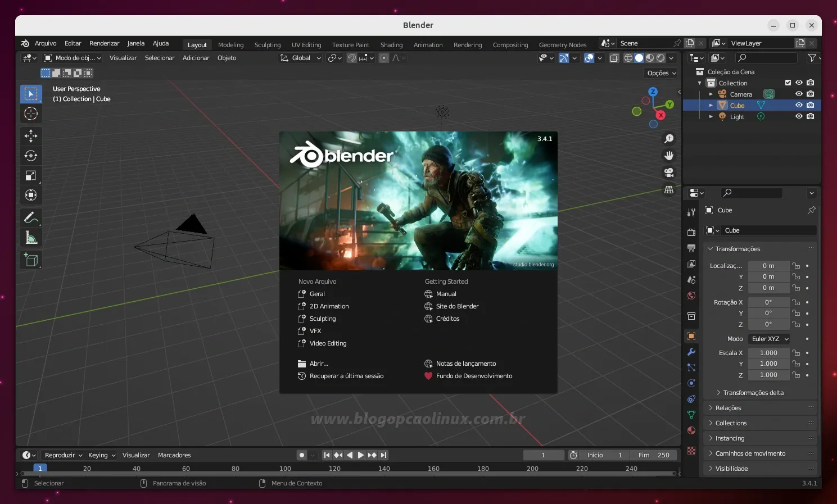Switch to the Shading workspace tab
The image size is (837, 504).
[x=391, y=45]
